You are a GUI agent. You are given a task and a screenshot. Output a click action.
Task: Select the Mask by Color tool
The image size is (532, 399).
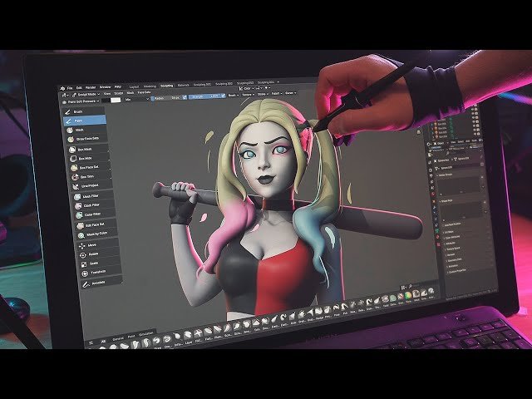tap(97, 234)
